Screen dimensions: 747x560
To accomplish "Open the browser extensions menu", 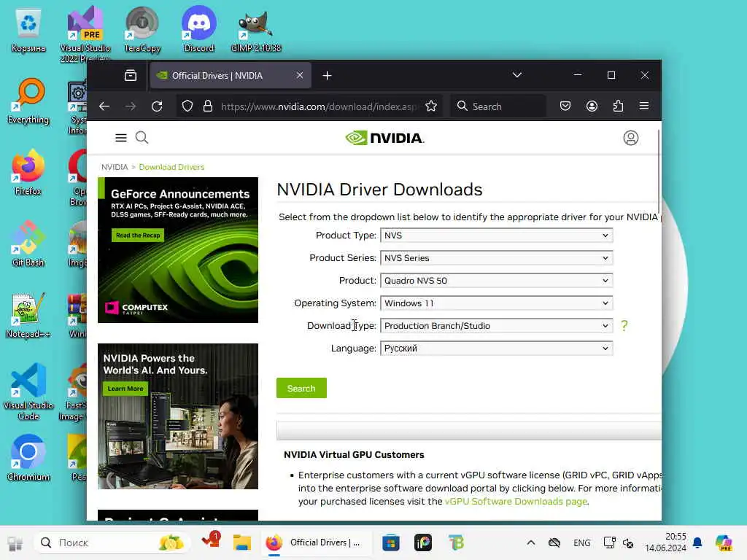I will [618, 106].
